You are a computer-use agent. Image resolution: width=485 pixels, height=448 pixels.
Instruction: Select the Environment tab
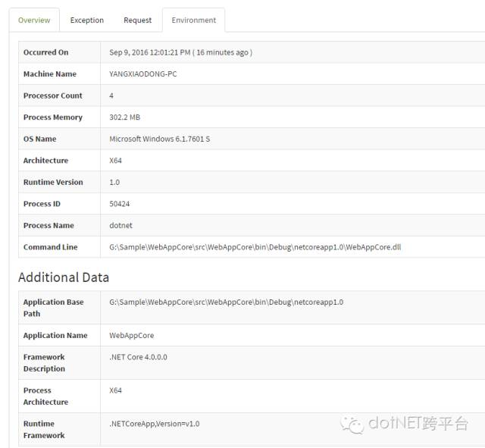click(x=194, y=20)
